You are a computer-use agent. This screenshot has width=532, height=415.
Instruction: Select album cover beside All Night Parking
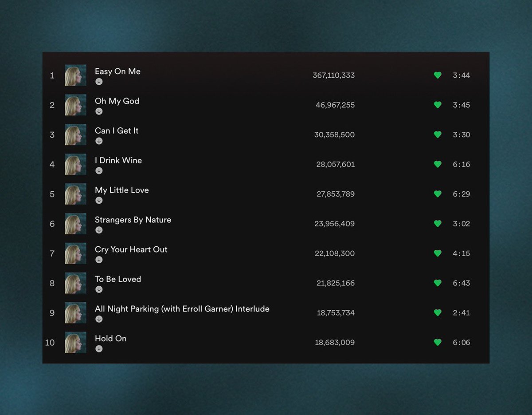tap(76, 313)
